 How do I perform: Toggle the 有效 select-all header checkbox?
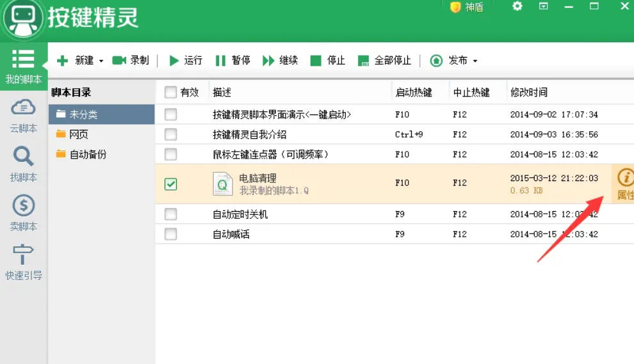(170, 93)
